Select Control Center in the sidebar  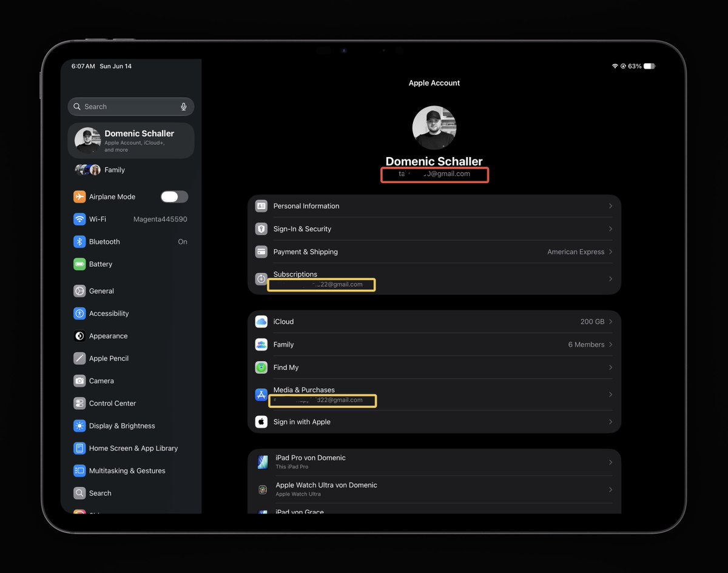[131, 403]
